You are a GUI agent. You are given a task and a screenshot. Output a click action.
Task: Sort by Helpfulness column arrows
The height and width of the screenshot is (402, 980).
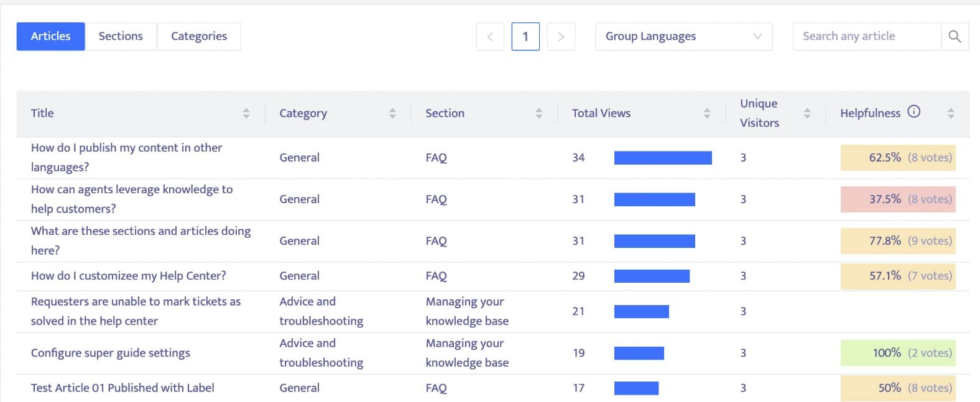951,113
